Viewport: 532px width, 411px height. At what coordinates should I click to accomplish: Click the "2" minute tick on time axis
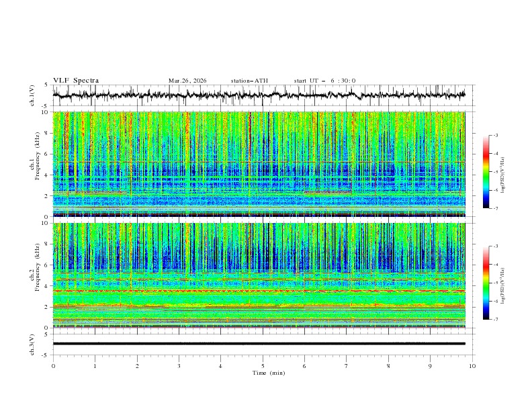coord(137,366)
